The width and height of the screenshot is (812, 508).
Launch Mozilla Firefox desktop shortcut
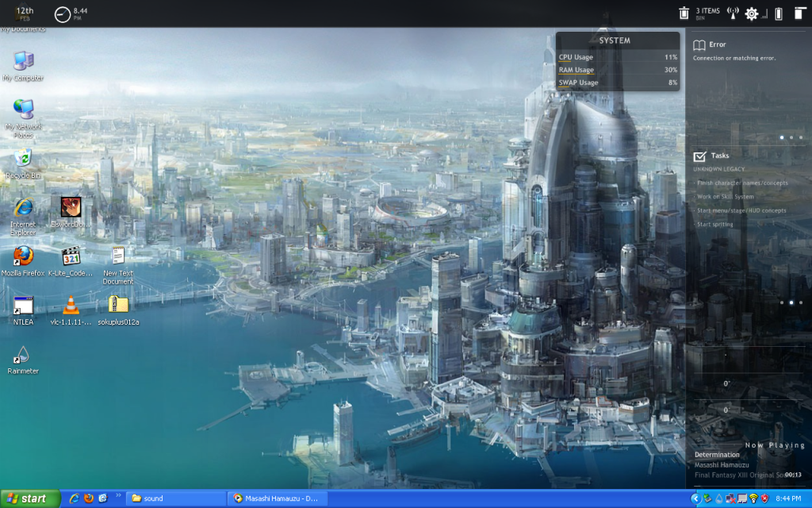click(23, 260)
